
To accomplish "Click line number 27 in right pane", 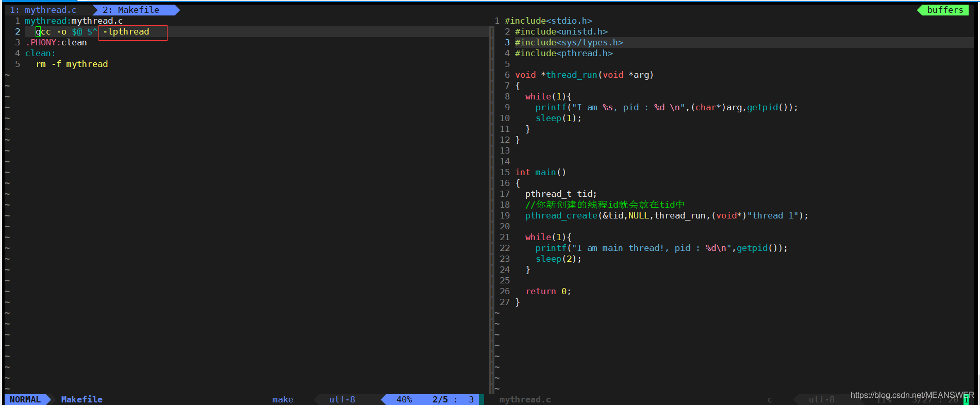I will tap(505, 302).
